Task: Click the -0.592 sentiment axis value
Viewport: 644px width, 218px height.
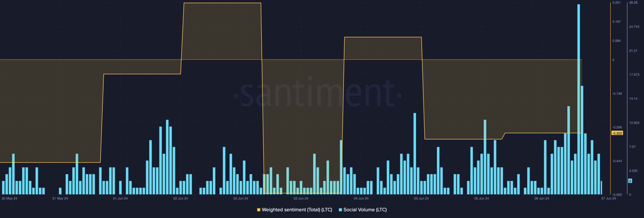Action: pyautogui.click(x=617, y=195)
